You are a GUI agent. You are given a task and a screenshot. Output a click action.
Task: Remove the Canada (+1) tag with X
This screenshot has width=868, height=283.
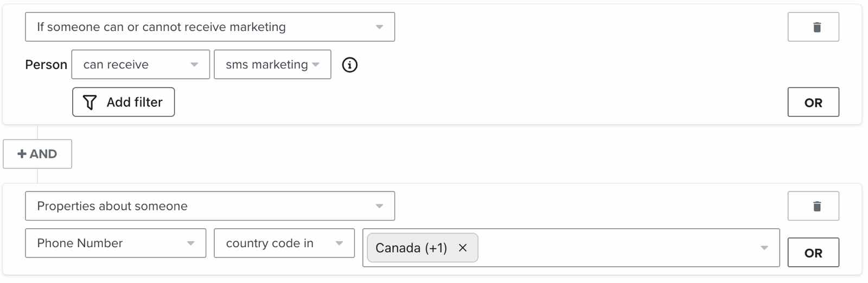click(463, 248)
